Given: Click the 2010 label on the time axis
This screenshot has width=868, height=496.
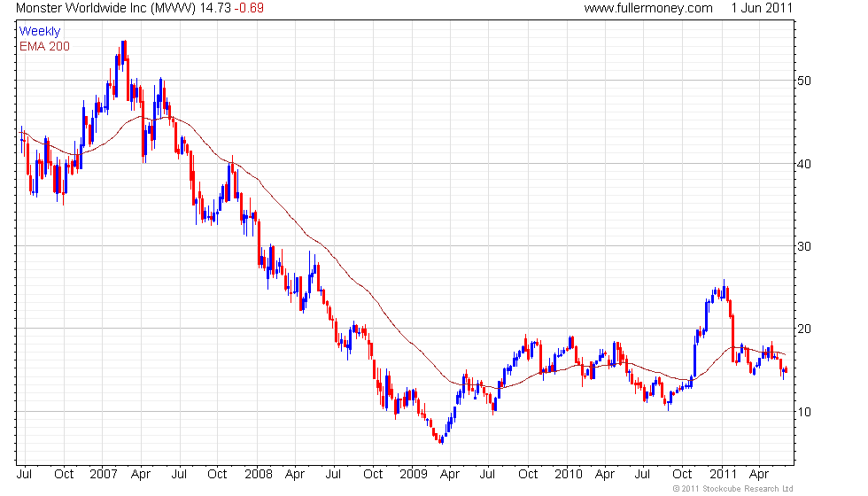Looking at the screenshot, I should click(x=569, y=475).
